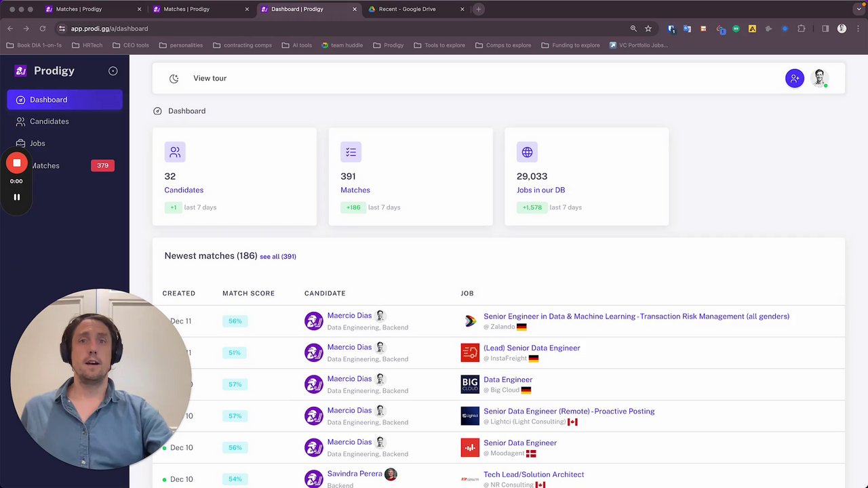
Task: Click the 54% match score badge
Action: 235,479
